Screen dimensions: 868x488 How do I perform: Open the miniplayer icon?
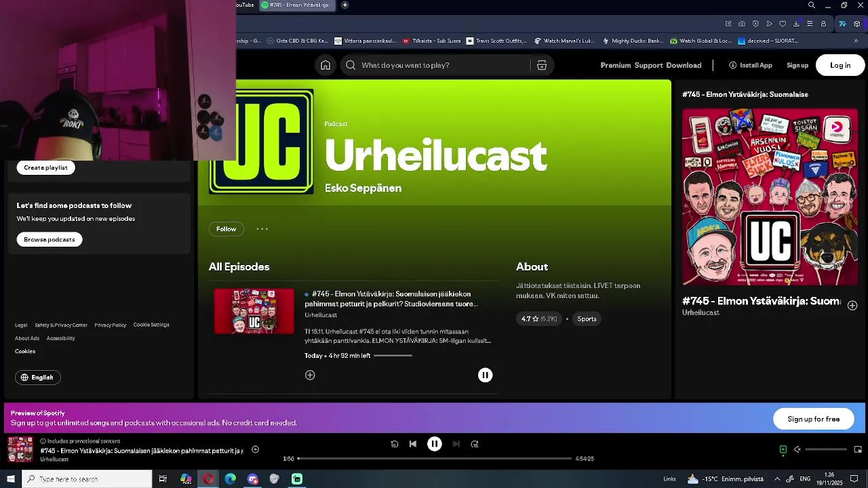[x=858, y=449]
